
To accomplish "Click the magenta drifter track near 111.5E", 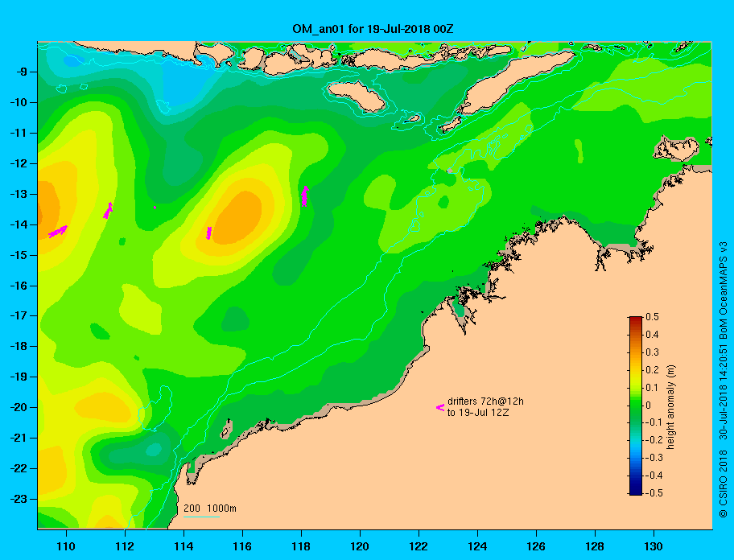I will coord(108,211).
